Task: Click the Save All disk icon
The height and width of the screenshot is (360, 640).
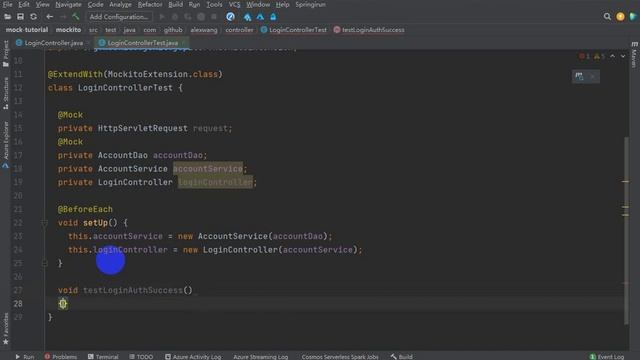Action: tap(20, 17)
